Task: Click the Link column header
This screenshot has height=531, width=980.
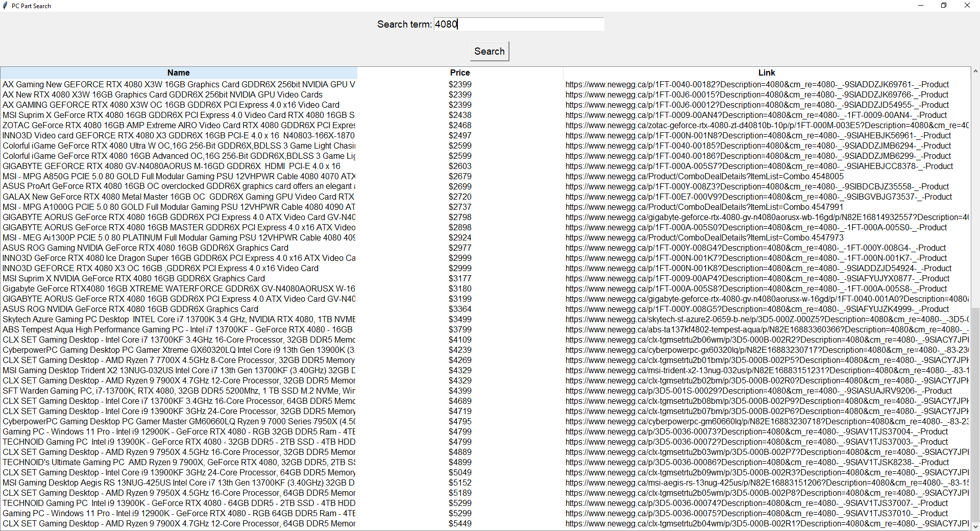Action: pos(766,73)
